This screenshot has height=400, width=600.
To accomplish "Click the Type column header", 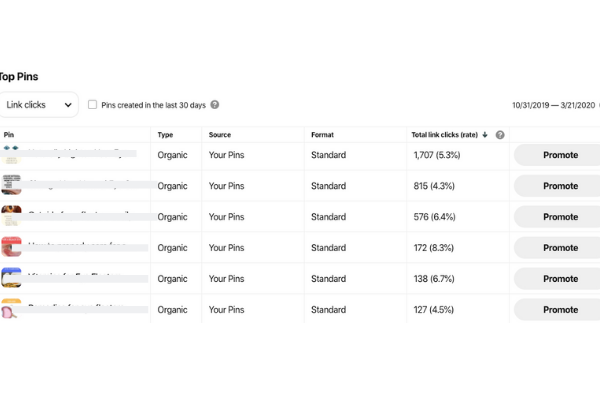I will (x=166, y=135).
